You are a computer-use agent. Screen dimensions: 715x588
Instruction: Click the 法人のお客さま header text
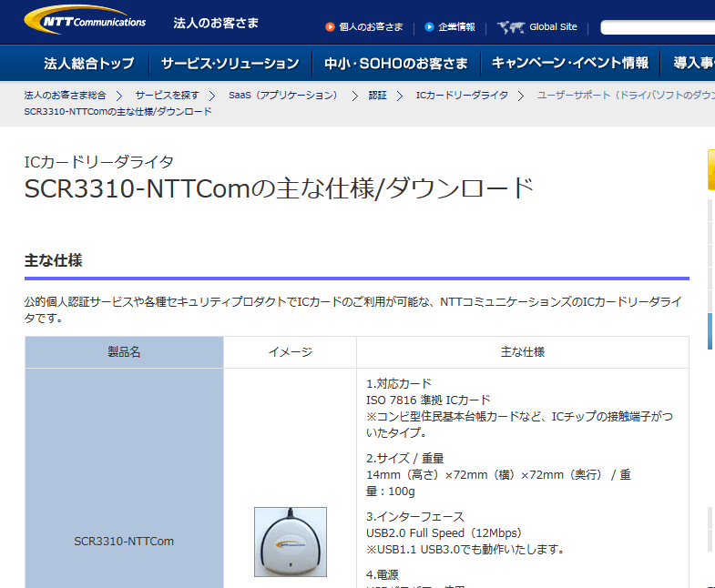216,23
